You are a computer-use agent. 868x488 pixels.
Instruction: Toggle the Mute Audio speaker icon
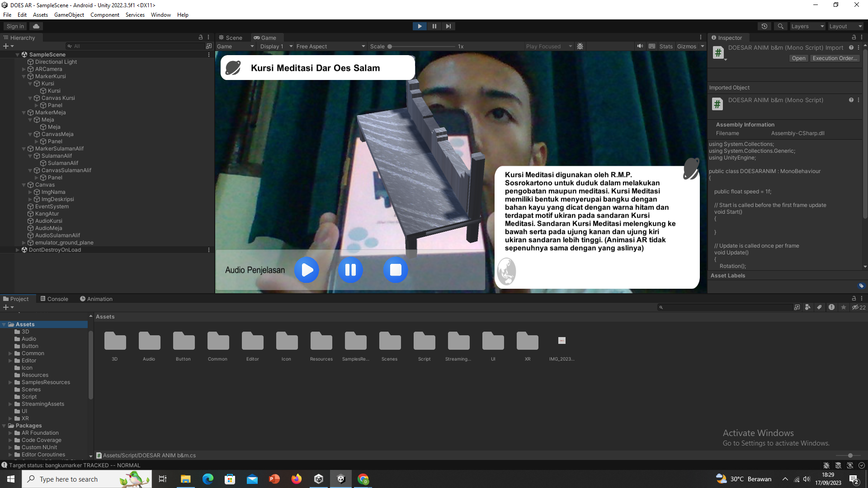[x=640, y=46]
